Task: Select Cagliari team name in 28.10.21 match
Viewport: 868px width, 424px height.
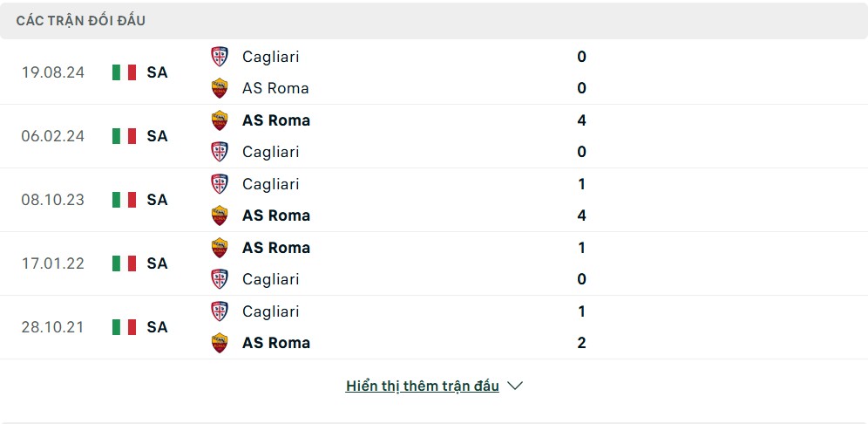Action: pyautogui.click(x=271, y=311)
